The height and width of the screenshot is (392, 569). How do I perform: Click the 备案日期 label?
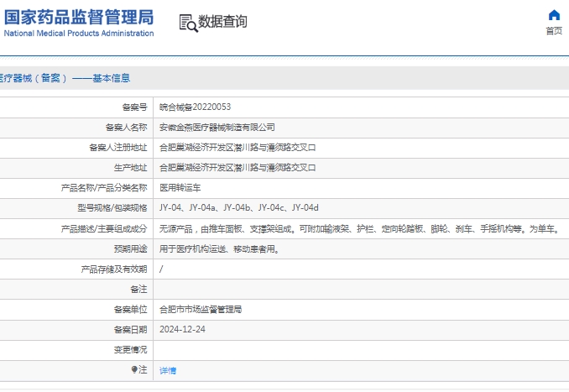pyautogui.click(x=130, y=330)
